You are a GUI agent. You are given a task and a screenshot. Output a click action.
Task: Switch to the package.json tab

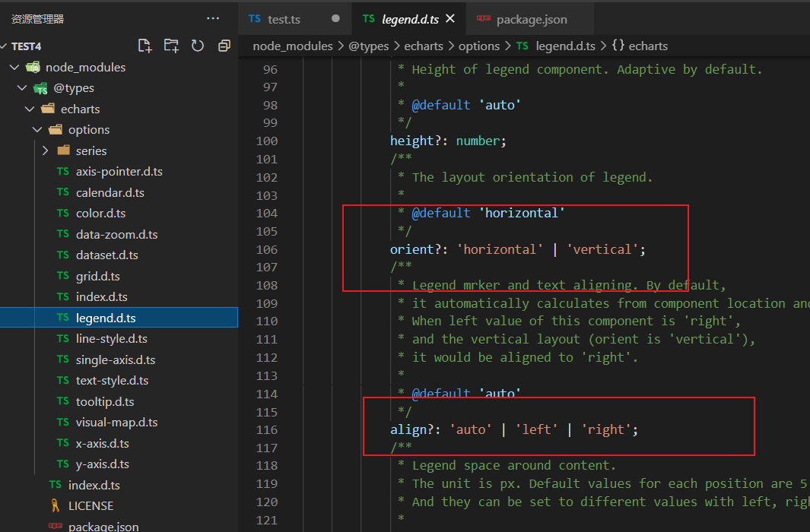click(x=531, y=20)
